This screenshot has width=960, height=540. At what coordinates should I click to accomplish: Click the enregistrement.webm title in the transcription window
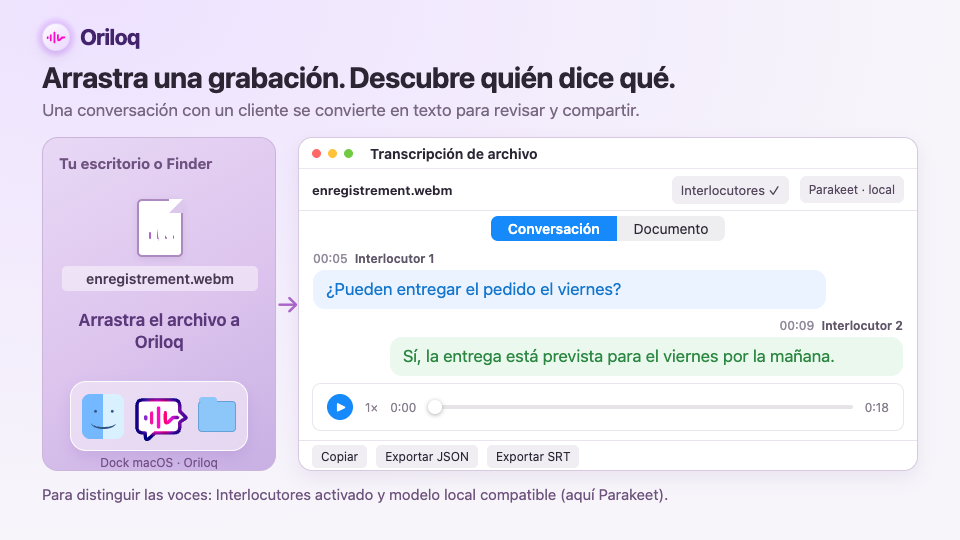tap(382, 190)
